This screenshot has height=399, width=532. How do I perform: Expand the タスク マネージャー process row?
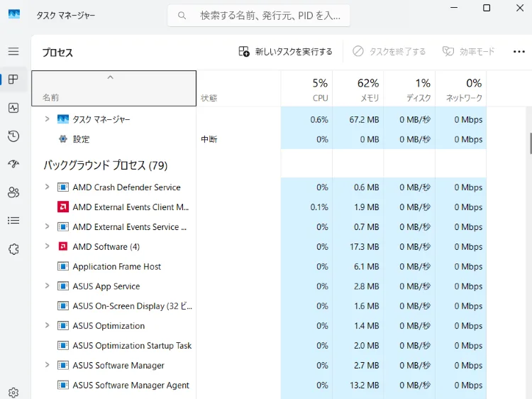(x=47, y=119)
